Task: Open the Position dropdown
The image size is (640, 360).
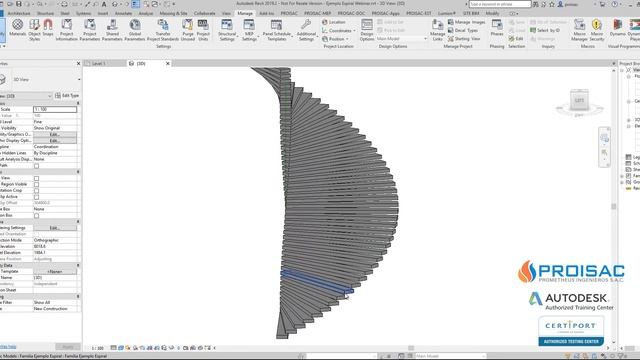Action: (x=335, y=39)
